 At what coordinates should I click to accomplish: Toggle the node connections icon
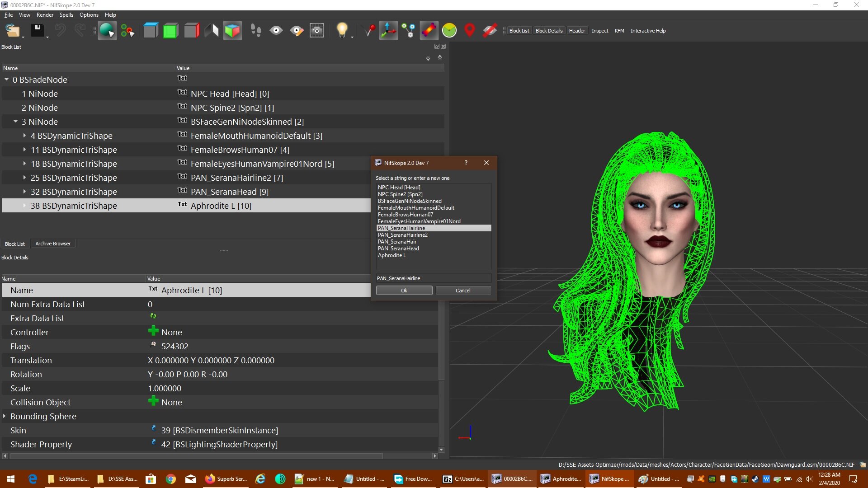(x=409, y=31)
